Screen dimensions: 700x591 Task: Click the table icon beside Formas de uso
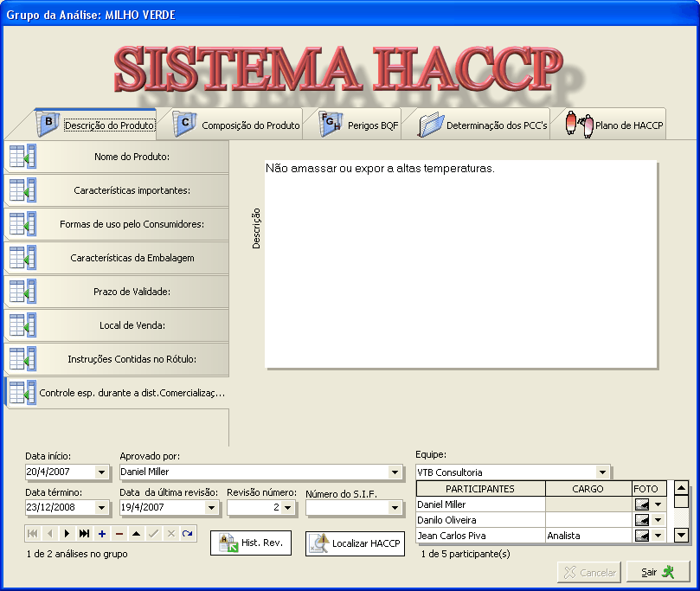(22, 223)
